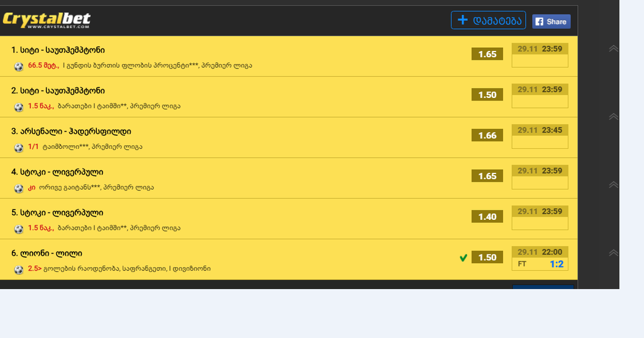Screen dimensions: 644x338
Task: Click the 1:2 final score
Action: tap(557, 264)
